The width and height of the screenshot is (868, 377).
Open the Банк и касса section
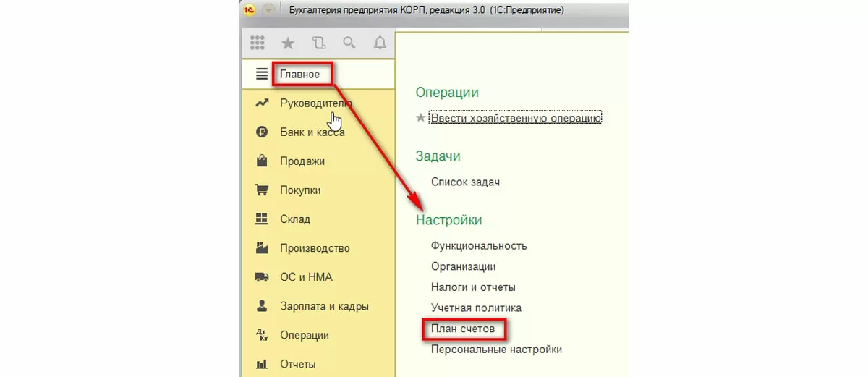click(x=312, y=132)
